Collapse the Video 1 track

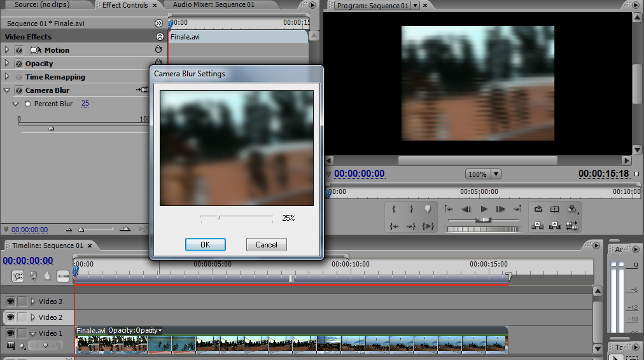tap(32, 334)
